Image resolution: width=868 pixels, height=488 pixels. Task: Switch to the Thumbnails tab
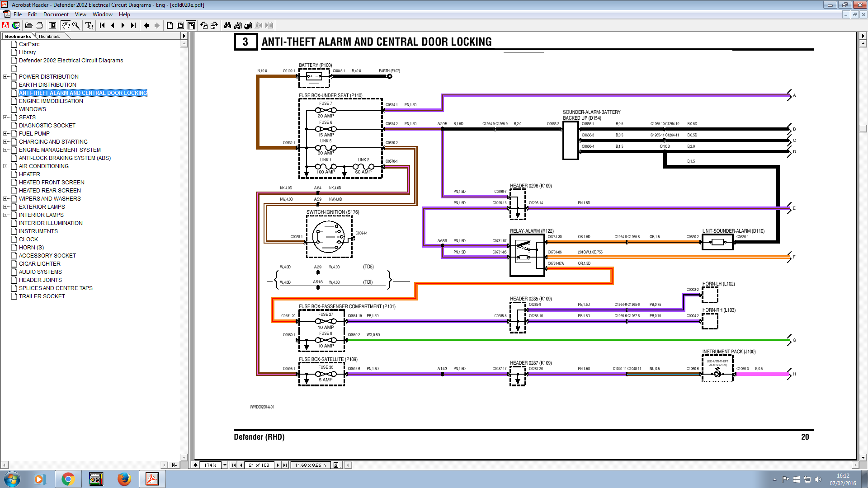(49, 36)
